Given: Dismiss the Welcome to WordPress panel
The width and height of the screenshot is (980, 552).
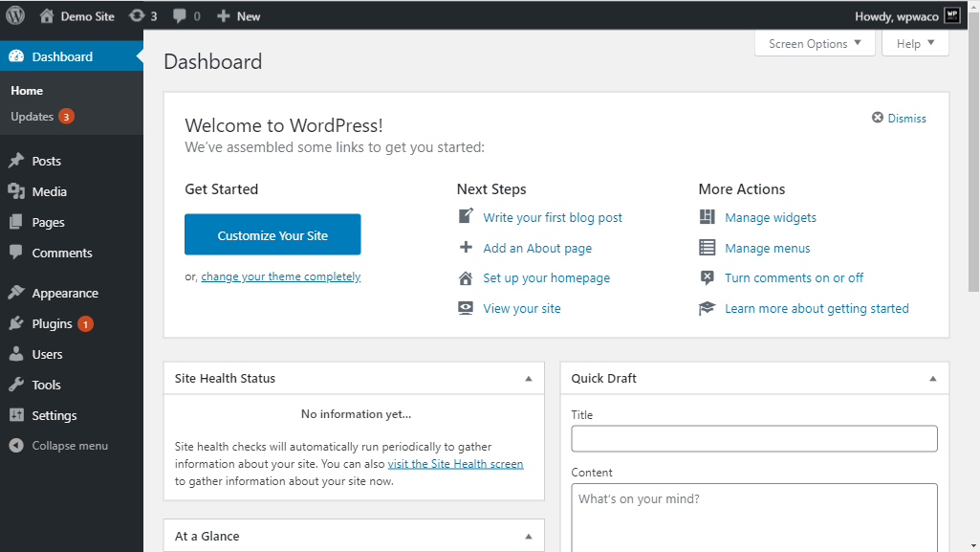Looking at the screenshot, I should (x=899, y=119).
